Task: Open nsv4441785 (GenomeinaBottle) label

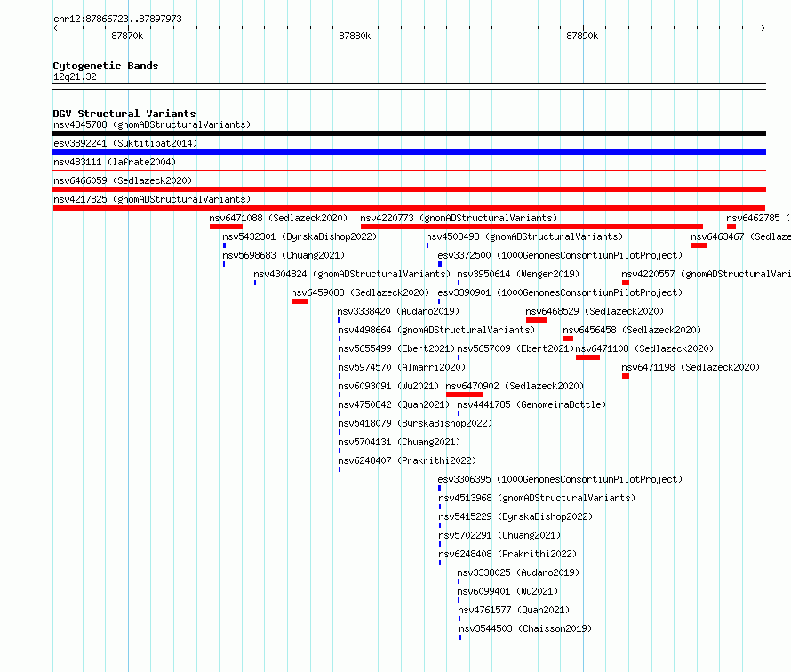Action: pos(531,404)
